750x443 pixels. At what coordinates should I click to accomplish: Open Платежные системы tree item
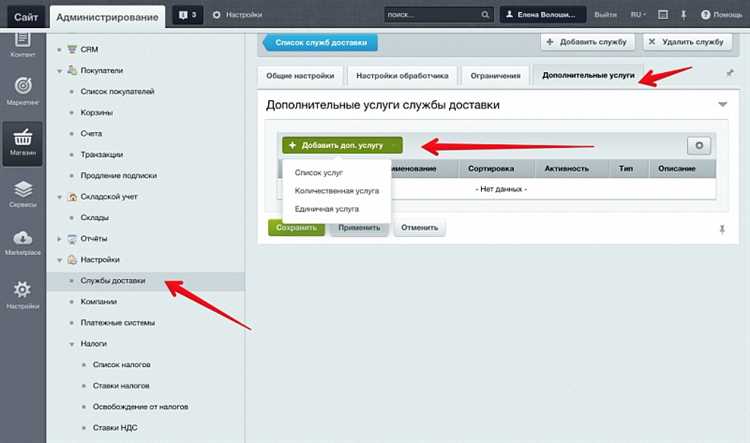[x=118, y=323]
